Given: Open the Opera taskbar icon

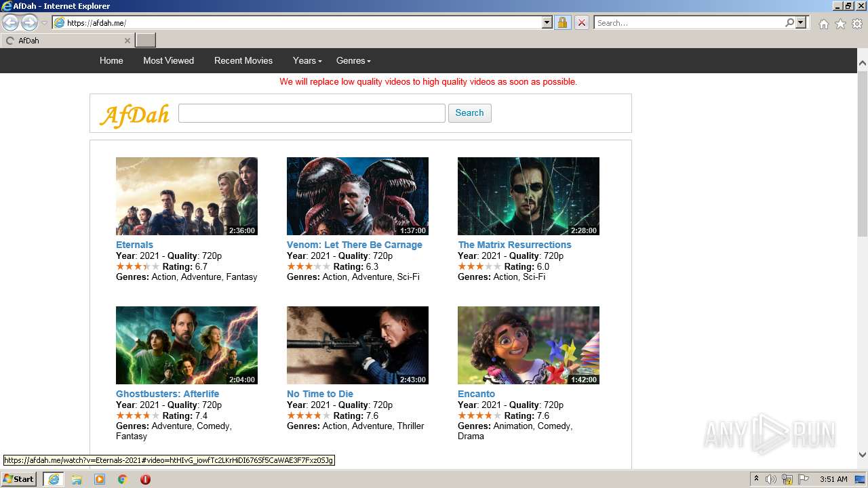Looking at the screenshot, I should click(145, 479).
